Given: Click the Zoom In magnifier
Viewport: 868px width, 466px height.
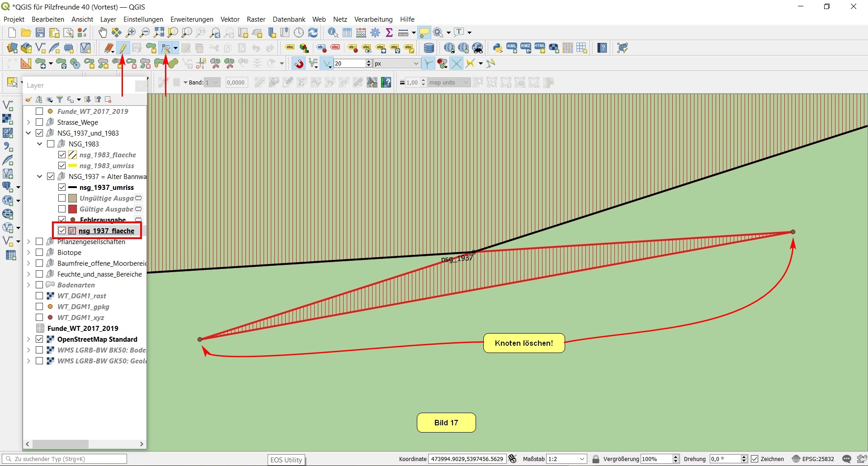Looking at the screenshot, I should coord(131,33).
